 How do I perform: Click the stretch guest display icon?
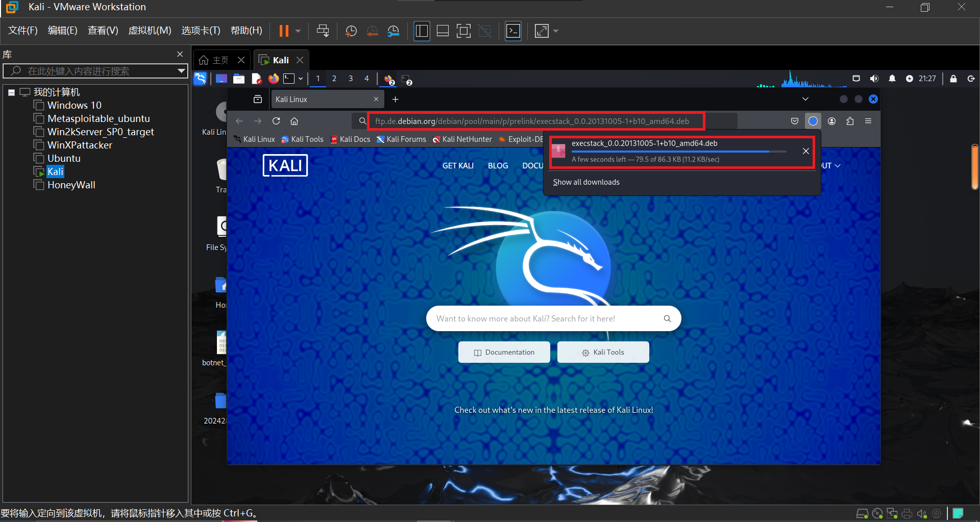[542, 31]
